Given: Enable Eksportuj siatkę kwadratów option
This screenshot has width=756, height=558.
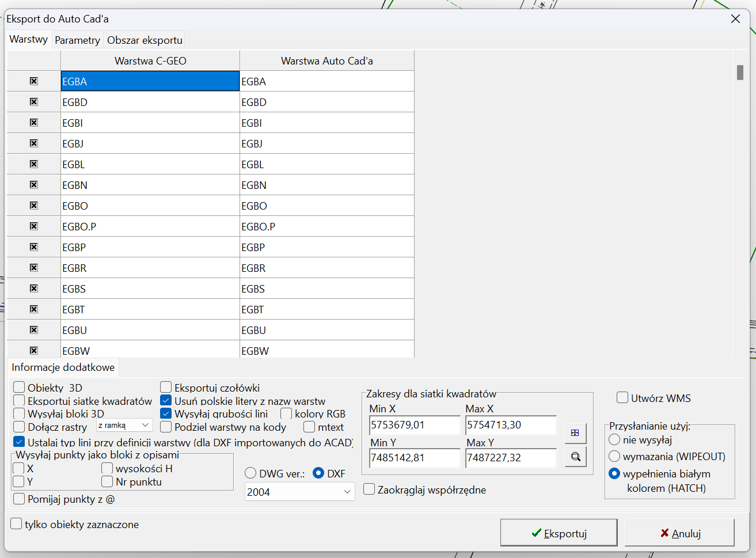Looking at the screenshot, I should [x=19, y=401].
